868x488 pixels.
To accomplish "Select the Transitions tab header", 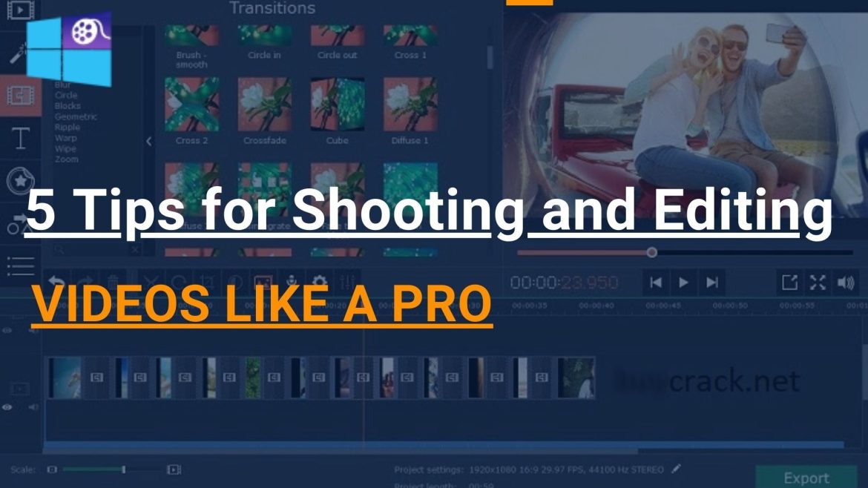I will 273,9.
